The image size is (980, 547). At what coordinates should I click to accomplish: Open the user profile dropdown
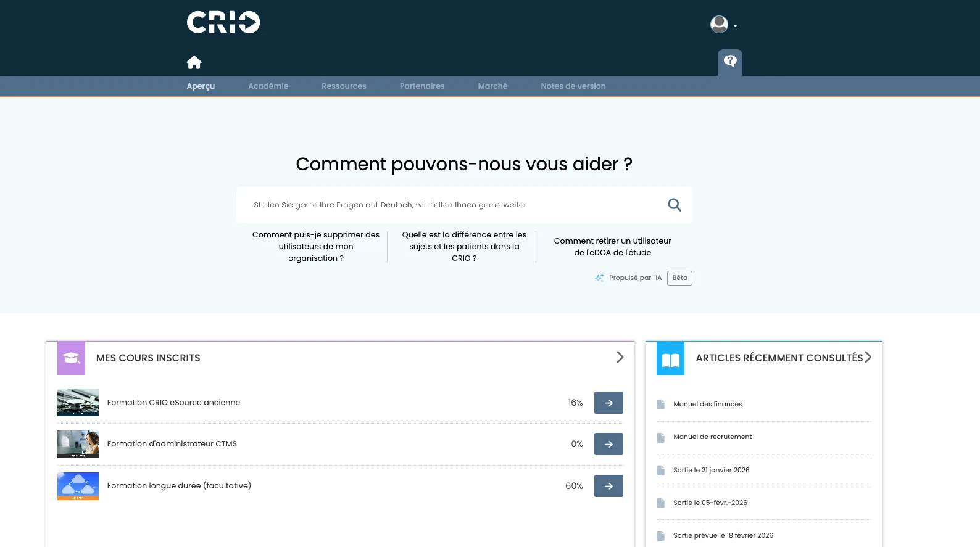click(723, 25)
